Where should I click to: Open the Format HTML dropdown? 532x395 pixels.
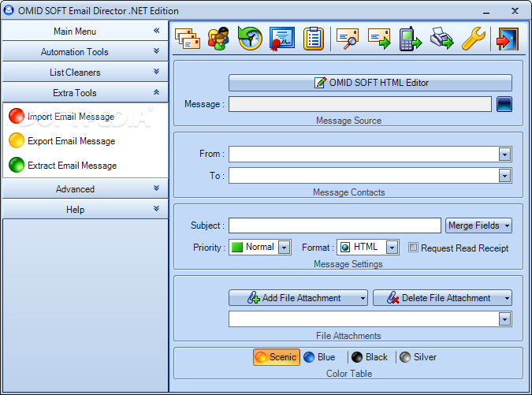coord(392,248)
